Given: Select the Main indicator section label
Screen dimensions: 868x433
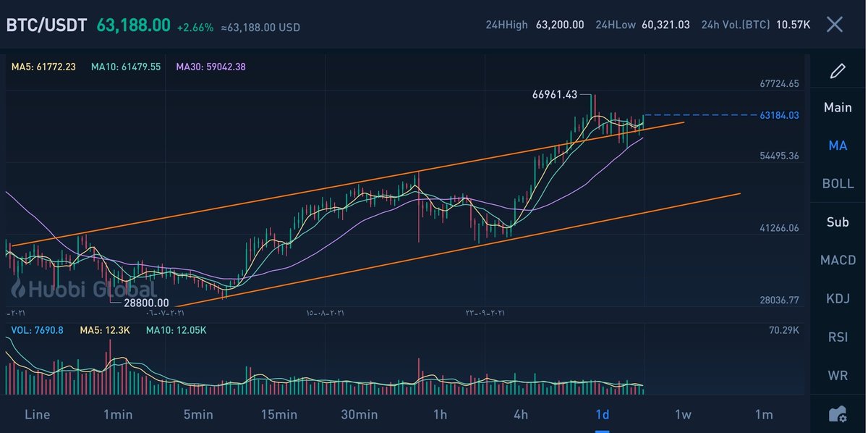Looking at the screenshot, I should click(x=838, y=107).
